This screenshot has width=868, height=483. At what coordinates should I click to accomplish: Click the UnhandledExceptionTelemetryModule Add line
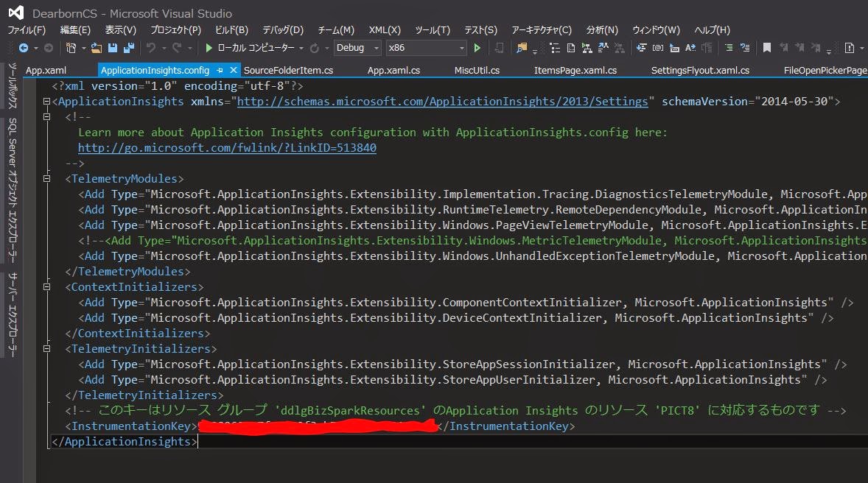[x=473, y=256]
